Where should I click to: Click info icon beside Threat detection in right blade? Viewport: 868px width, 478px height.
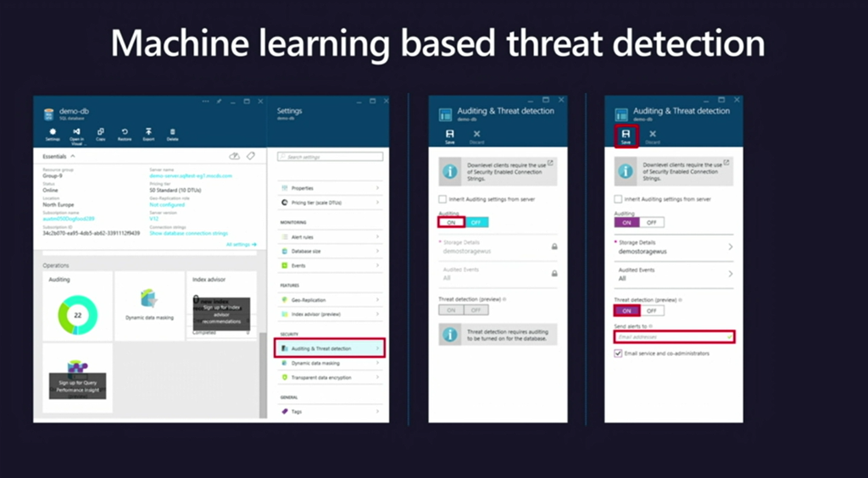tap(680, 300)
